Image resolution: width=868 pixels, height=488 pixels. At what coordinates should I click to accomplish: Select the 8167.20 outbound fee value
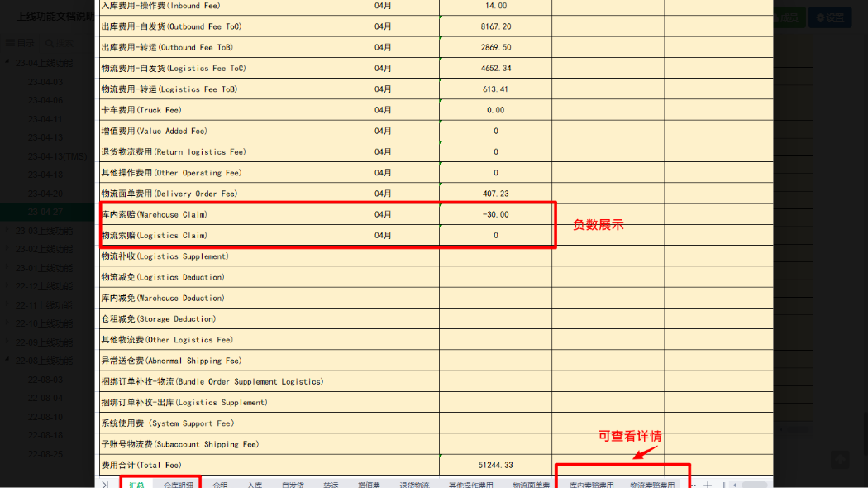pyautogui.click(x=495, y=26)
